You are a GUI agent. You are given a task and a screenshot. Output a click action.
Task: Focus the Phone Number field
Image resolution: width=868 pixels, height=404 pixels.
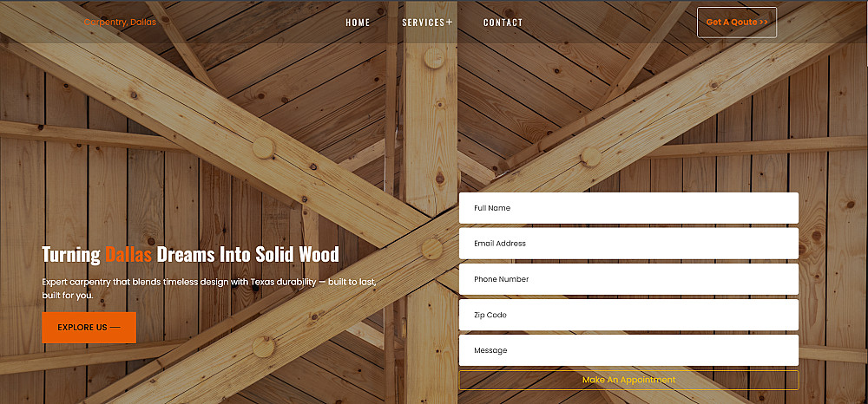coord(628,279)
